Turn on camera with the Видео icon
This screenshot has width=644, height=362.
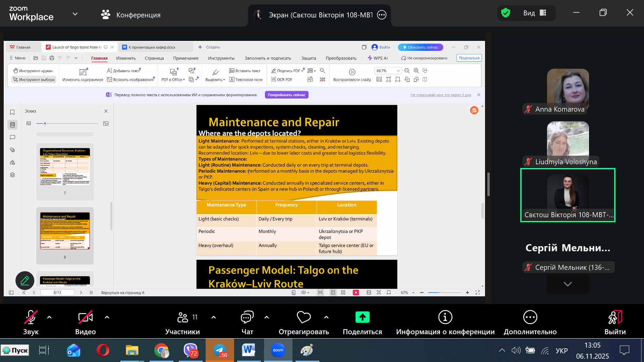[85, 317]
